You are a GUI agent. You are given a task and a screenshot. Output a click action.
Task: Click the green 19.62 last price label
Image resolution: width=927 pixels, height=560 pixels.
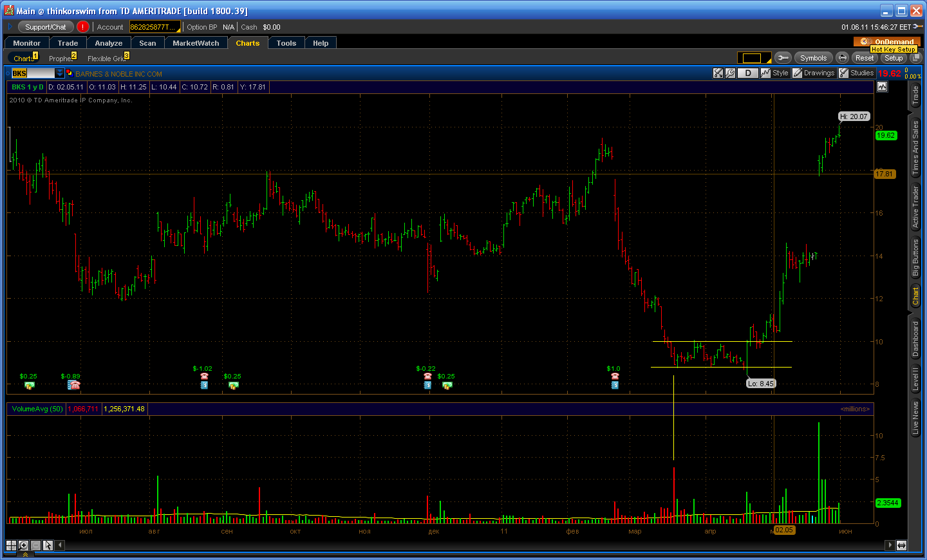tap(886, 135)
